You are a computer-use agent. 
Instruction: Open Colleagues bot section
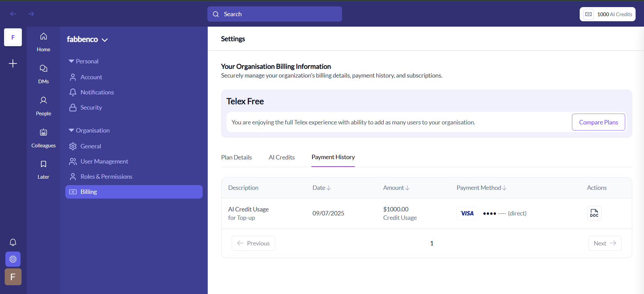pyautogui.click(x=43, y=138)
